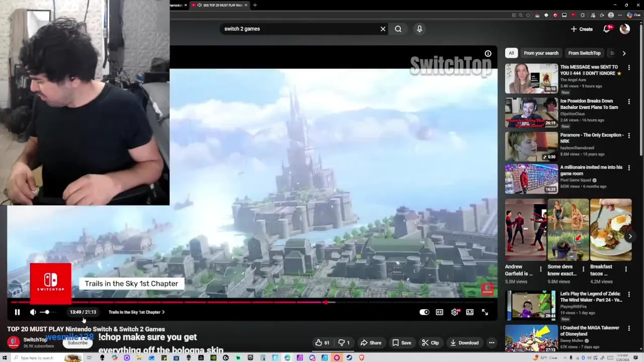Create a Clip of the video
The image size is (644, 362).
click(x=431, y=343)
